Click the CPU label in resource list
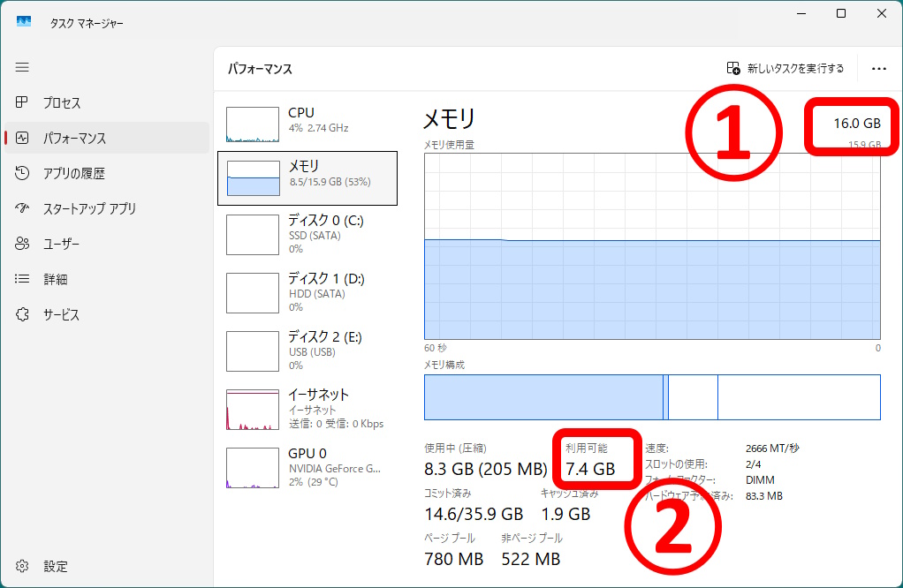 (301, 112)
